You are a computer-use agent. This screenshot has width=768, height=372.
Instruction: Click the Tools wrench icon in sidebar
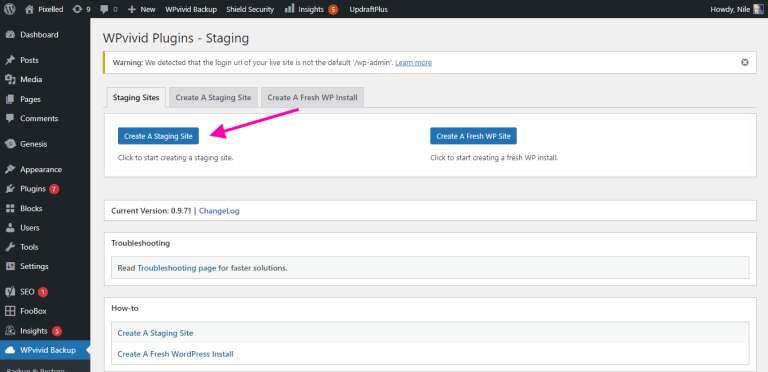(x=10, y=247)
